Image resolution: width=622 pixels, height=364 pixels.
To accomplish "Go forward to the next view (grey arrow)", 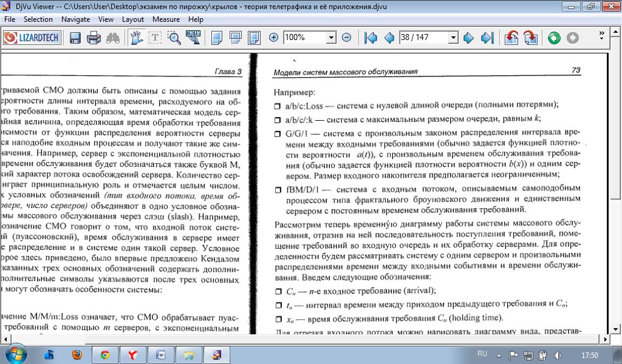I will [x=572, y=38].
